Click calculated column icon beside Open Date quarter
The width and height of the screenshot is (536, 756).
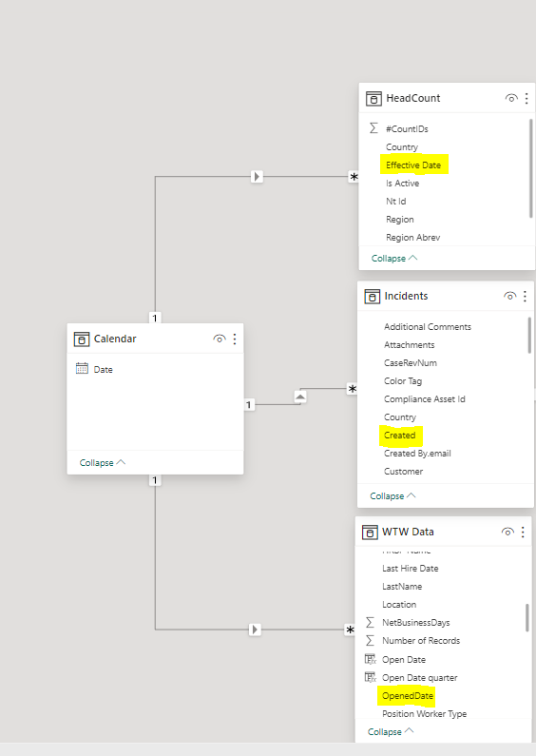click(x=371, y=677)
